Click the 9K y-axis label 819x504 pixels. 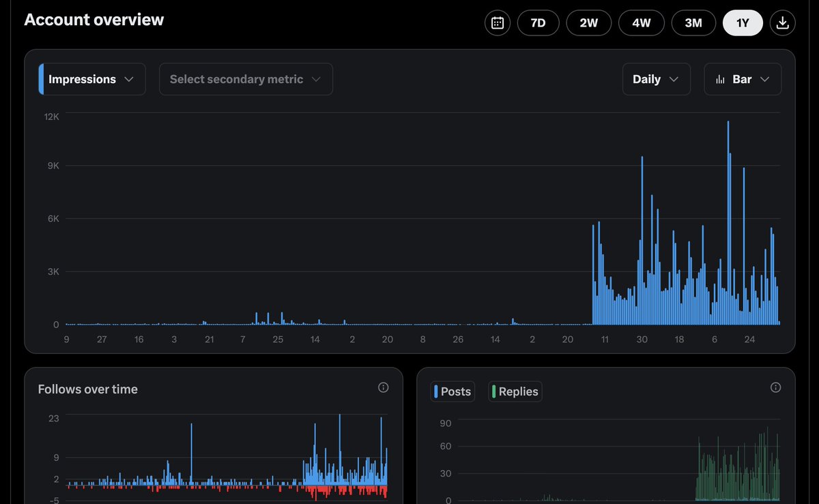point(55,166)
